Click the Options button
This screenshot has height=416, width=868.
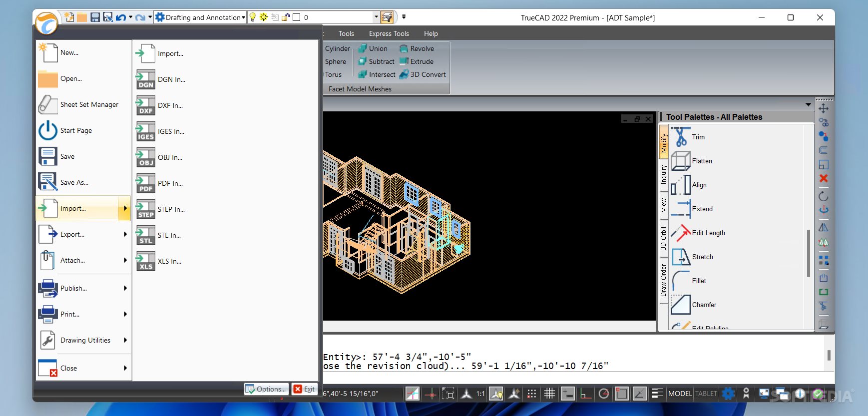tap(266, 389)
